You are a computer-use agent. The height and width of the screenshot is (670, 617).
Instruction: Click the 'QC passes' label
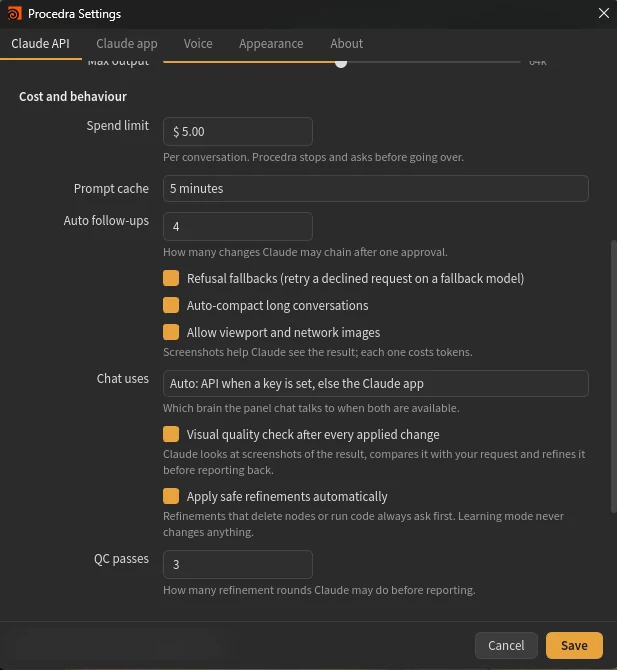click(121, 559)
